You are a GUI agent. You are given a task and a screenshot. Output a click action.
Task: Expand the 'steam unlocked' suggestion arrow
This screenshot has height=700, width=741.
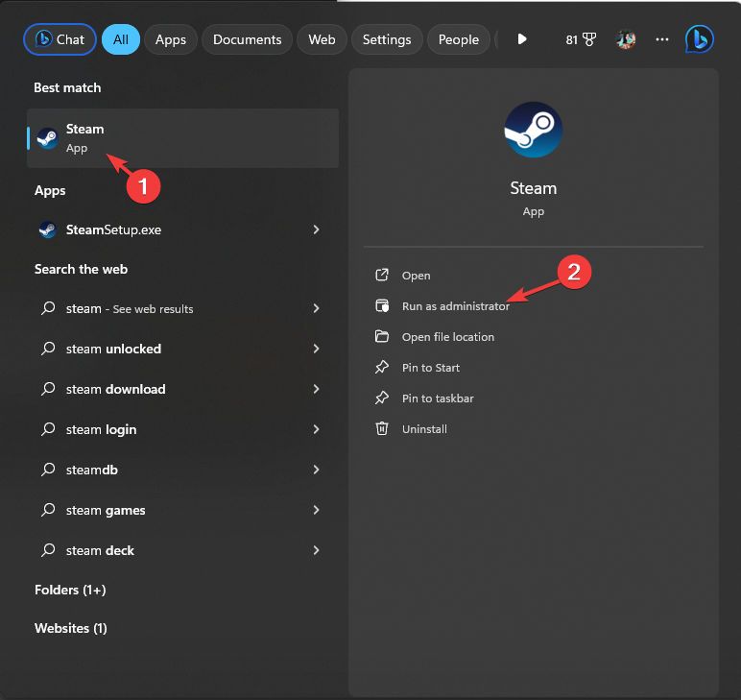316,349
